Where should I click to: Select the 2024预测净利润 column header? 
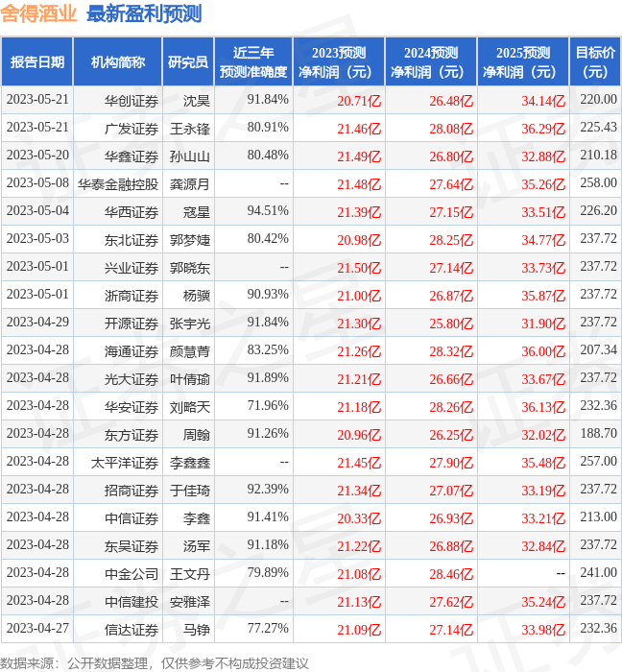(431, 62)
